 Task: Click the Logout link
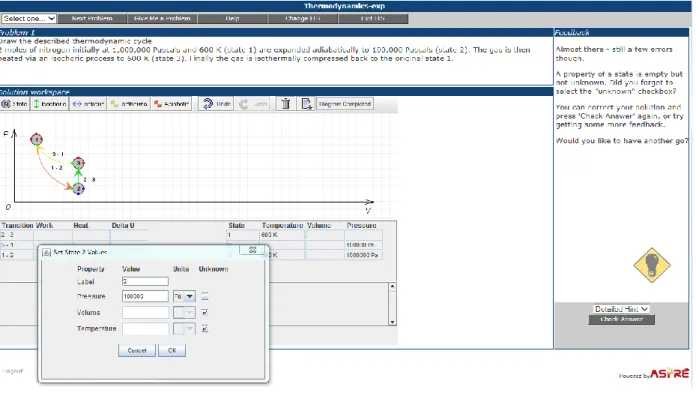tap(13, 371)
